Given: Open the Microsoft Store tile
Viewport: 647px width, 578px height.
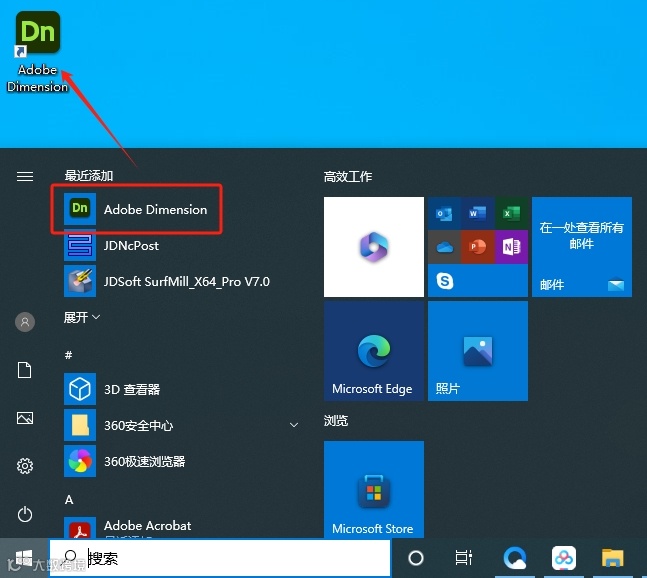Looking at the screenshot, I should coord(374,489).
